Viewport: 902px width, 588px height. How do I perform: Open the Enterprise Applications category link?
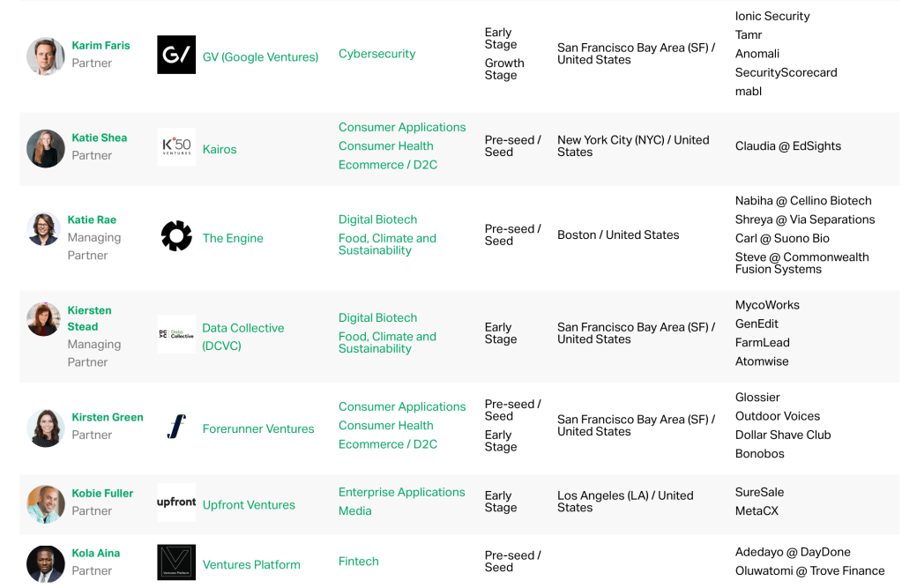(401, 493)
